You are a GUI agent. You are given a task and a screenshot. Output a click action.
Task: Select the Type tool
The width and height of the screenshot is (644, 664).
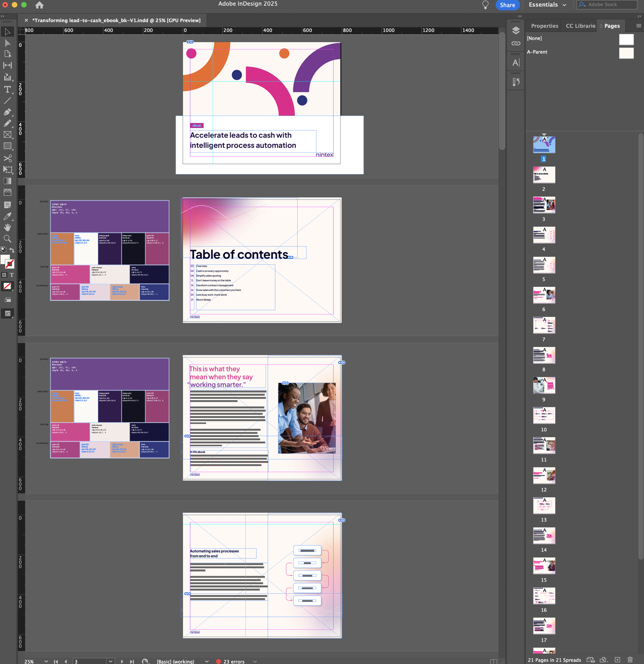(x=7, y=89)
